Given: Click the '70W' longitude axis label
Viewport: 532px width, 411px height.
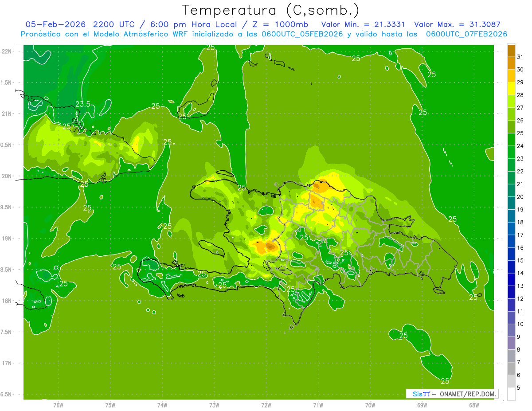Looking at the screenshot, I should pyautogui.click(x=370, y=405).
